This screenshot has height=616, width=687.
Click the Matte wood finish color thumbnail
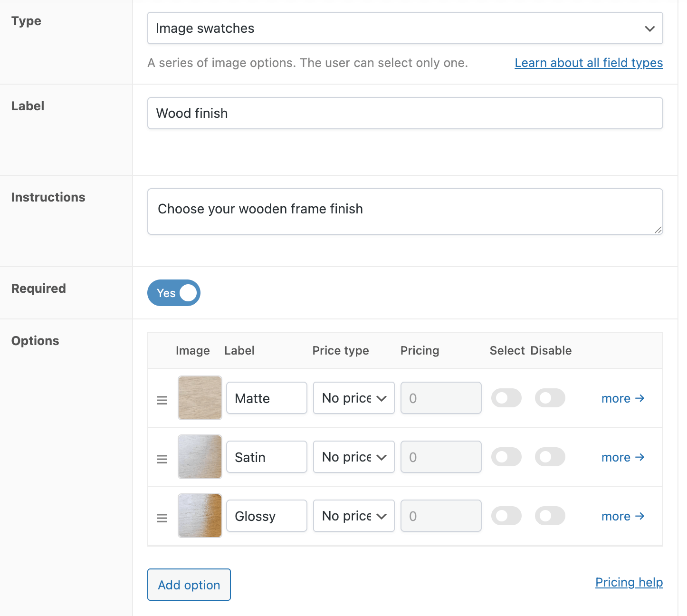click(200, 398)
